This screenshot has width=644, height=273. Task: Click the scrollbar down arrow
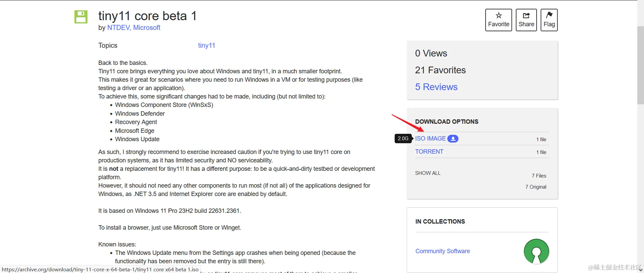(641, 270)
